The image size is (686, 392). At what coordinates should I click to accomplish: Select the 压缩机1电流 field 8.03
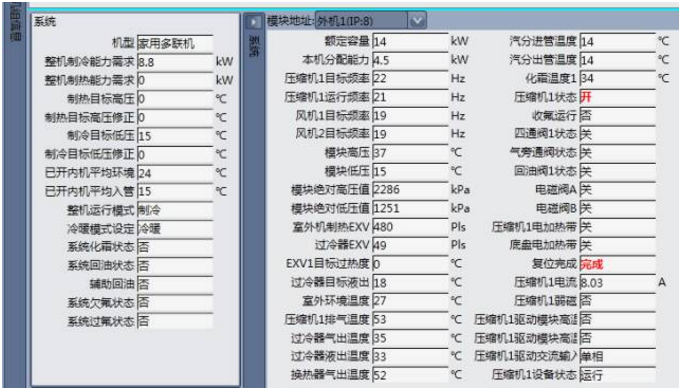click(x=618, y=283)
